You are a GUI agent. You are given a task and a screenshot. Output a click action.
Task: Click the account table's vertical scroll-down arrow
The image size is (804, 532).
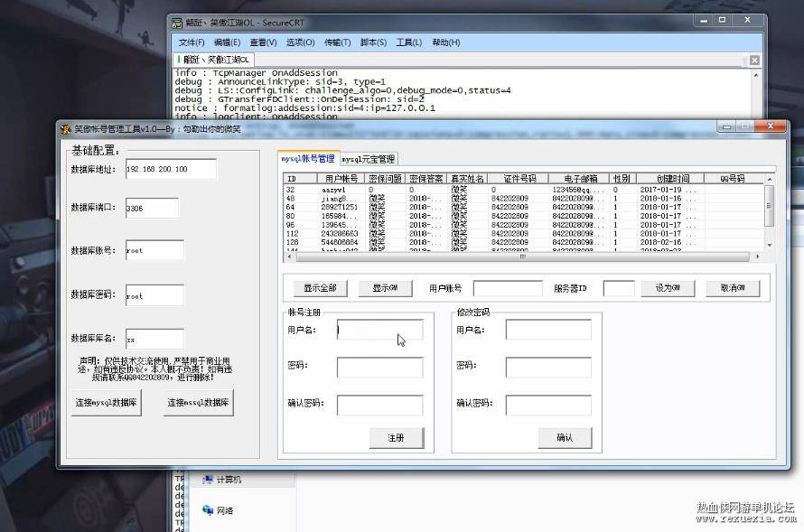pyautogui.click(x=769, y=245)
